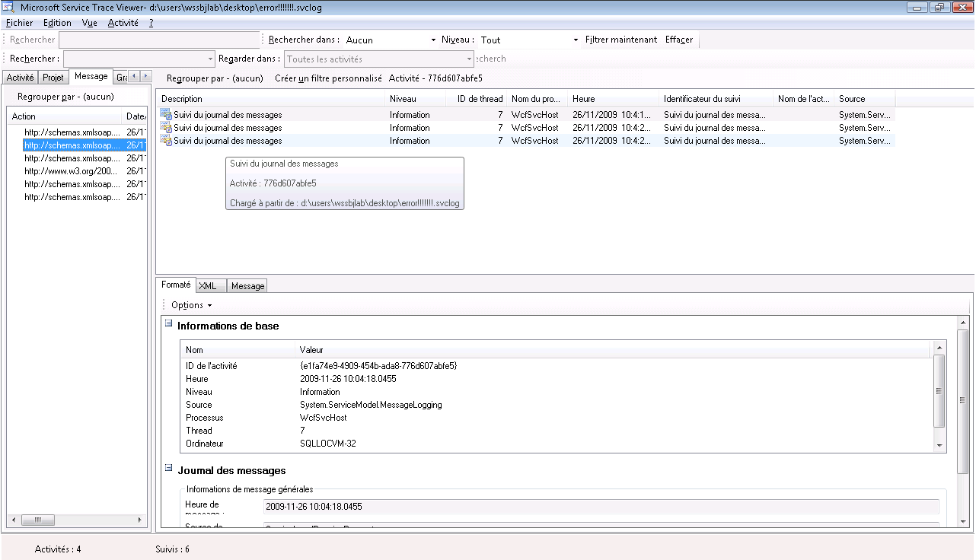This screenshot has height=560, width=976.
Task: Click Identificateur du suivi column header
Action: click(716, 99)
